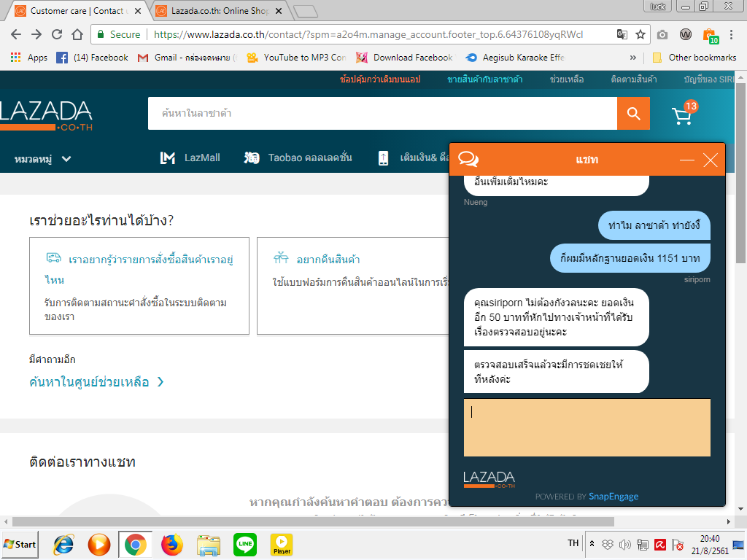Image resolution: width=747 pixels, height=560 pixels.
Task: Open the browser home page icon
Action: [x=77, y=34]
